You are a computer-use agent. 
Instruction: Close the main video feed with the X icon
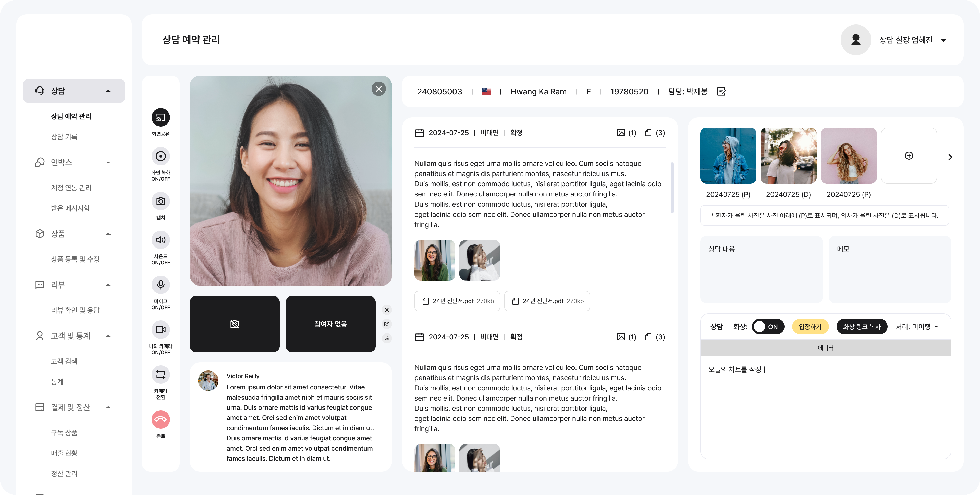pos(378,89)
